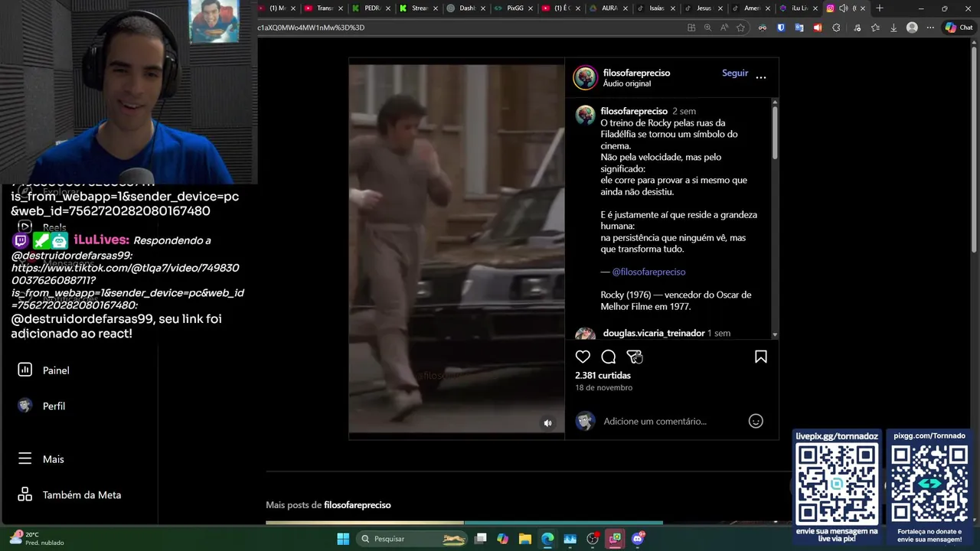Click the taskbar Pesquisar search box
The image size is (980, 551).
pyautogui.click(x=413, y=539)
